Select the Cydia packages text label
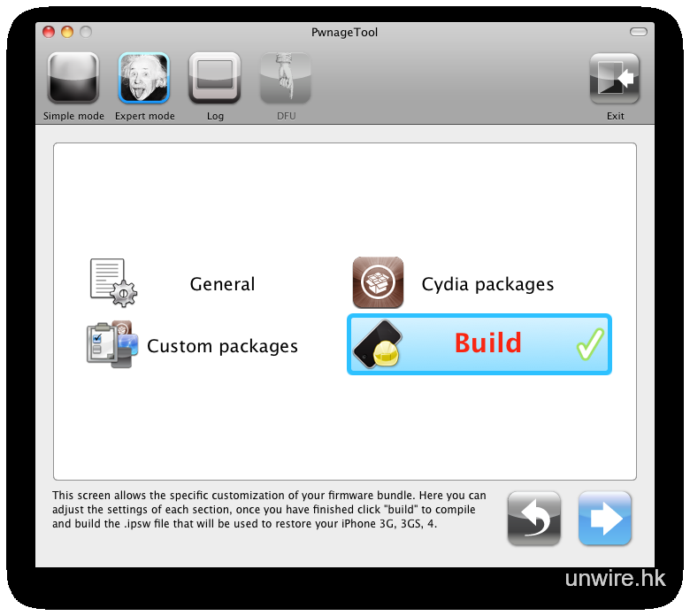 (487, 285)
